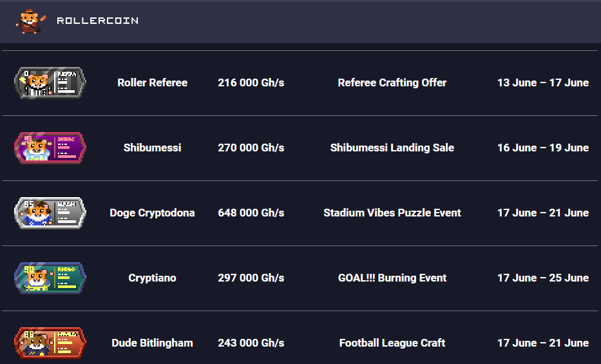This screenshot has height=364, width=601.
Task: Click the Cryptiano name label
Action: click(x=153, y=278)
